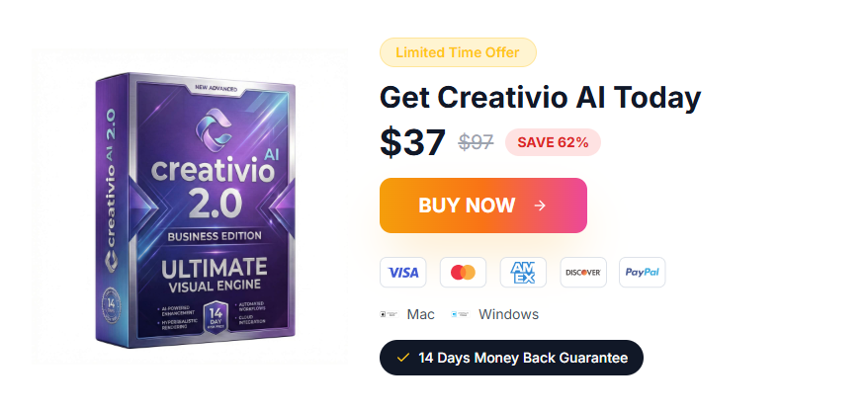Select the PayPal payment icon
This screenshot has width=868, height=411.
643,272
